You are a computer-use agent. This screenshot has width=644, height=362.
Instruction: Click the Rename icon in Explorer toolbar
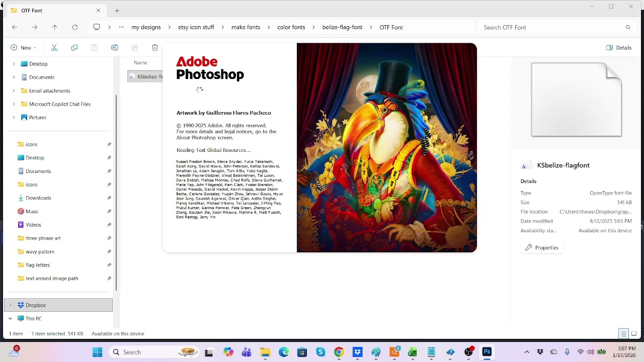coord(115,48)
